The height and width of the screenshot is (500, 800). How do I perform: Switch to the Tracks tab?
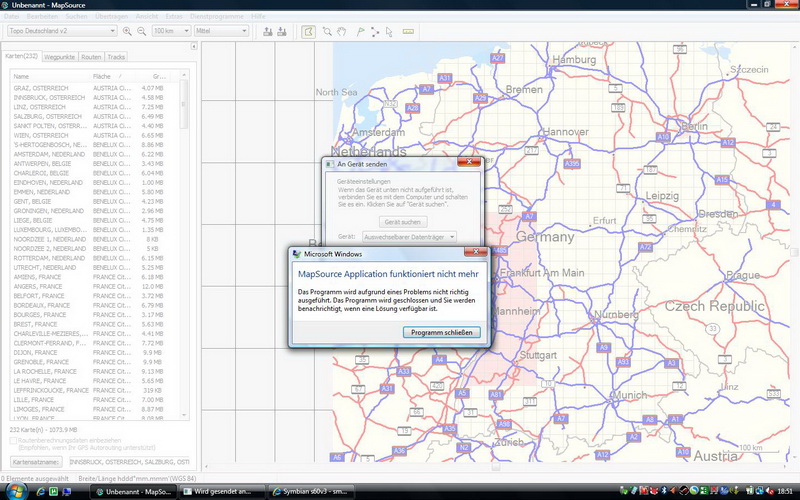116,57
